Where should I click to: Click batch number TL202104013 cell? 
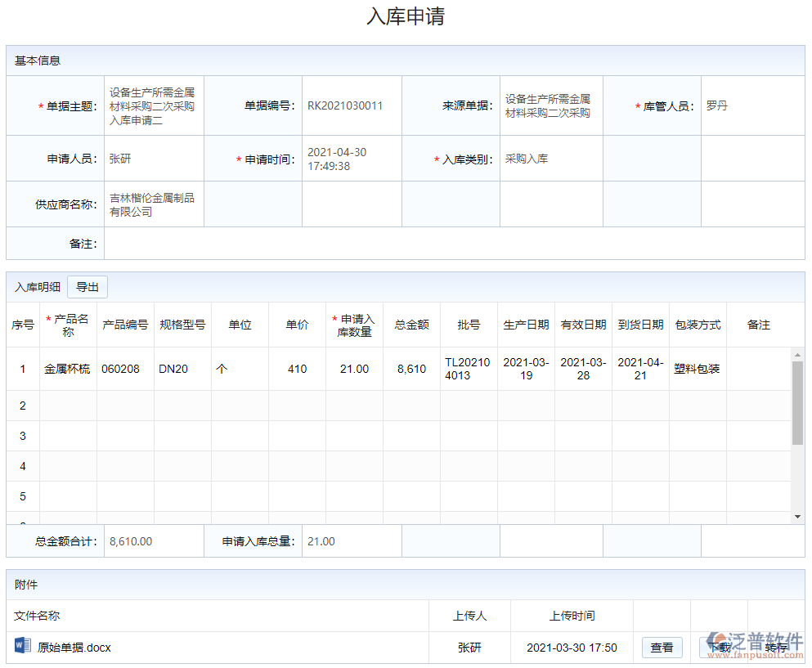[x=468, y=369]
